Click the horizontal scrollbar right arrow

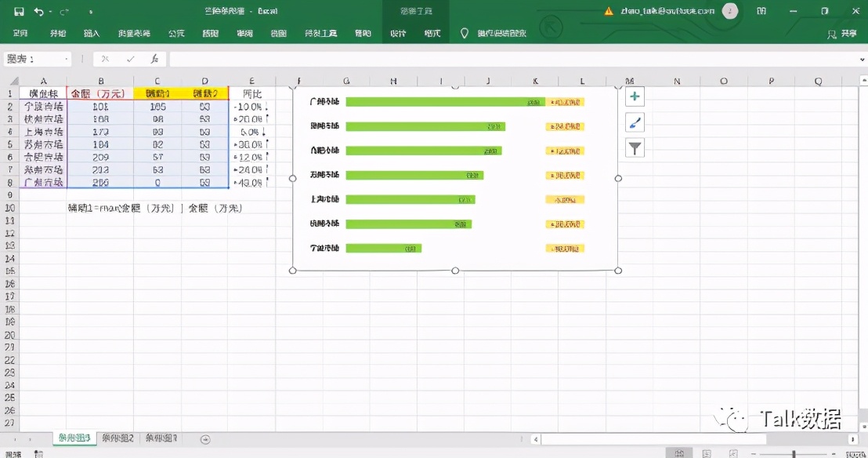852,439
